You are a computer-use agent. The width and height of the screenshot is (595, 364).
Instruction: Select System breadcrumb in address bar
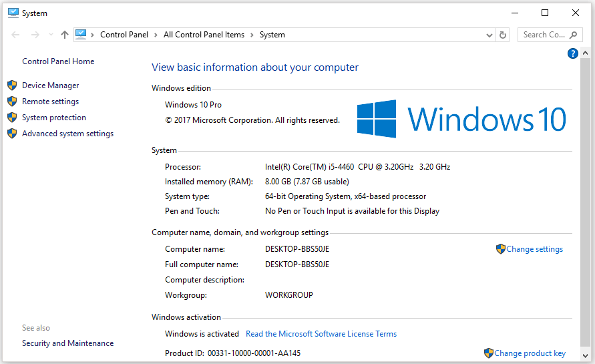pos(272,35)
